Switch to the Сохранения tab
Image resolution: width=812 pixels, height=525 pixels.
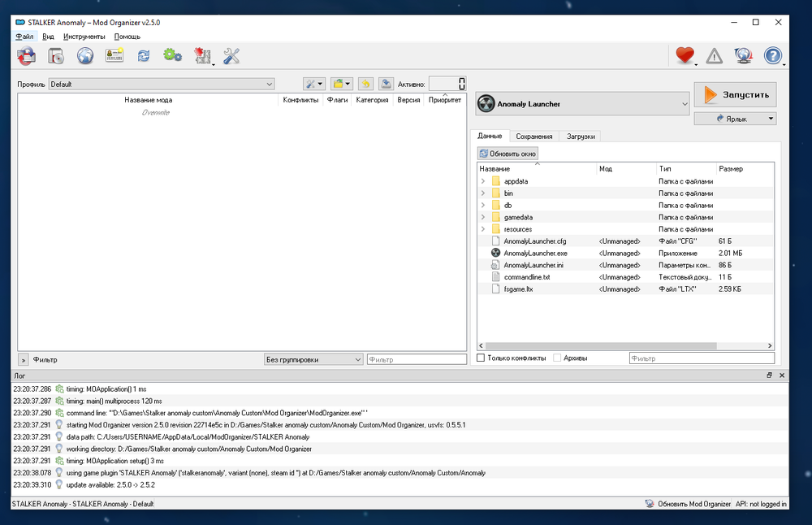click(x=534, y=137)
